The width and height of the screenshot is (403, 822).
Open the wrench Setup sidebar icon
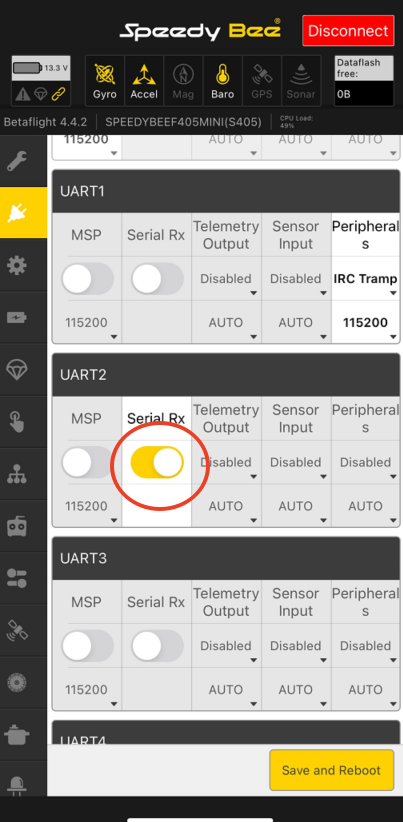pos(17,160)
